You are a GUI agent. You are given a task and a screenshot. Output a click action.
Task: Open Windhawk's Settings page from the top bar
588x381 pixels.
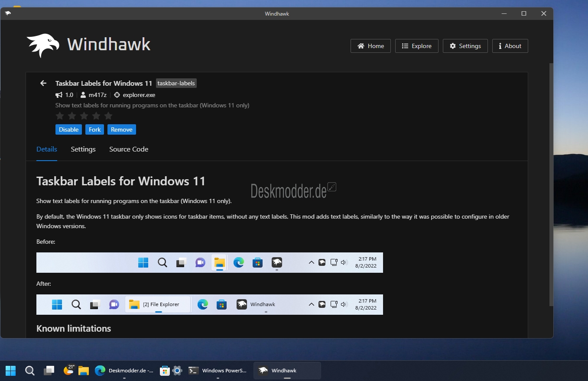[465, 46]
